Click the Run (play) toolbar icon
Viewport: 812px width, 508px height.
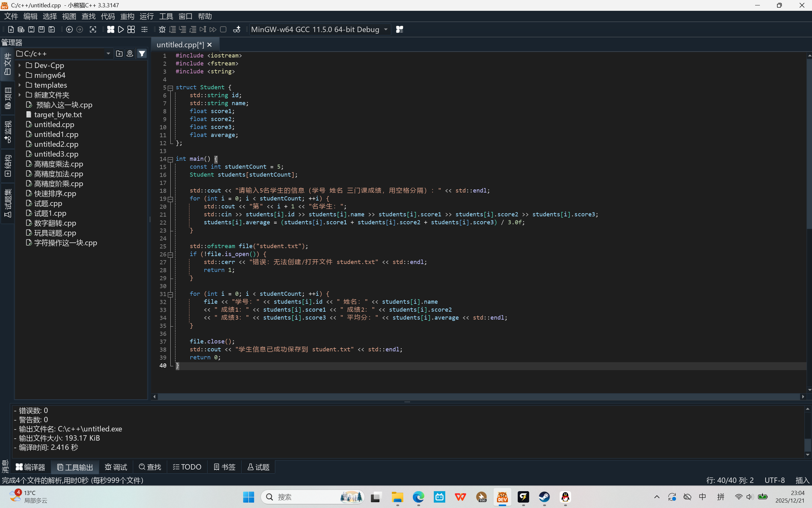click(x=121, y=30)
